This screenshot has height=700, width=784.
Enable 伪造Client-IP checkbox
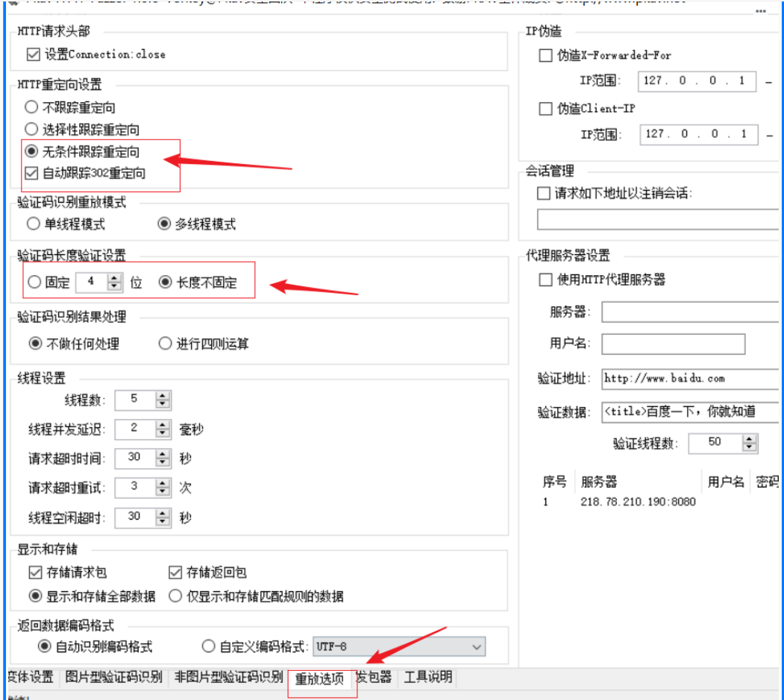[x=545, y=108]
